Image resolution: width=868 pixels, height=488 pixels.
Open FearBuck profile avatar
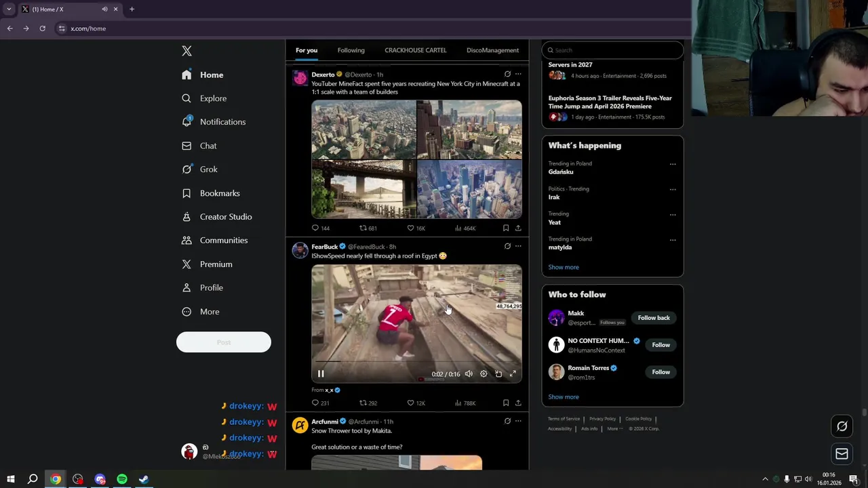(x=300, y=251)
